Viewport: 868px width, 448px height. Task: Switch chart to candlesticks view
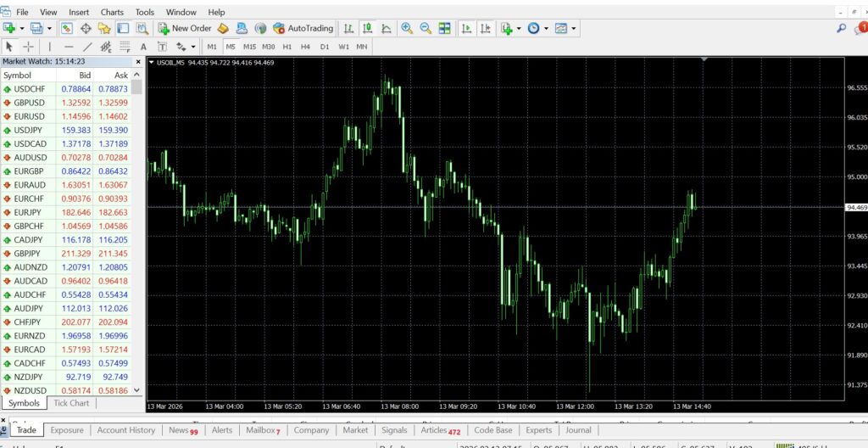tap(367, 28)
